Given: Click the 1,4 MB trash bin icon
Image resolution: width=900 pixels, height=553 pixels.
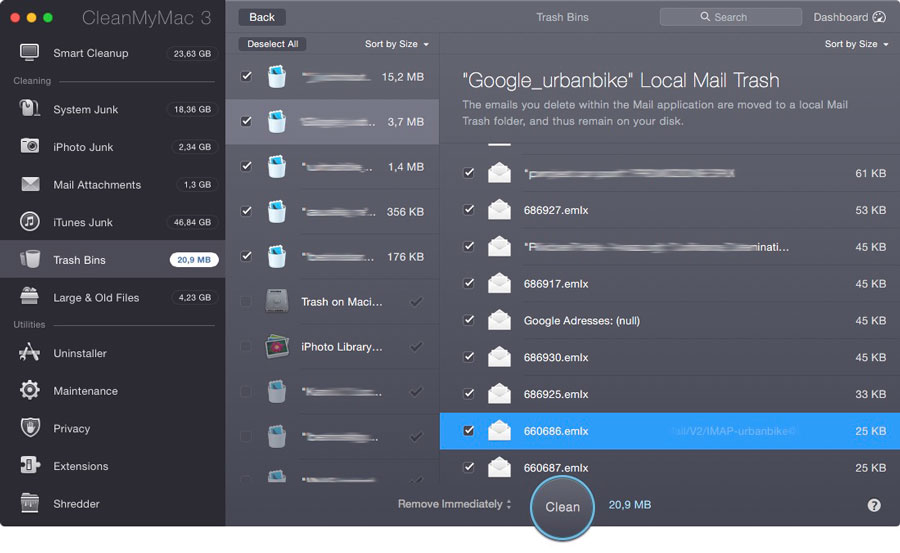Looking at the screenshot, I should [x=277, y=167].
